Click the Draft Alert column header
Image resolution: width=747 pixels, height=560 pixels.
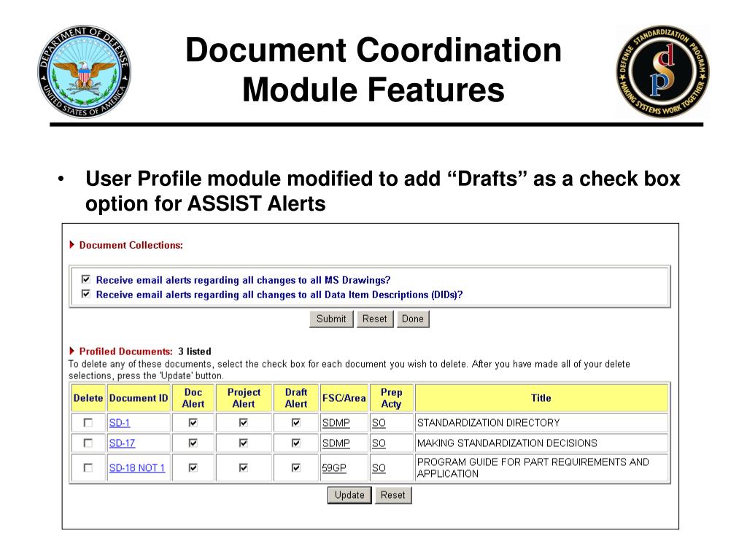click(296, 398)
